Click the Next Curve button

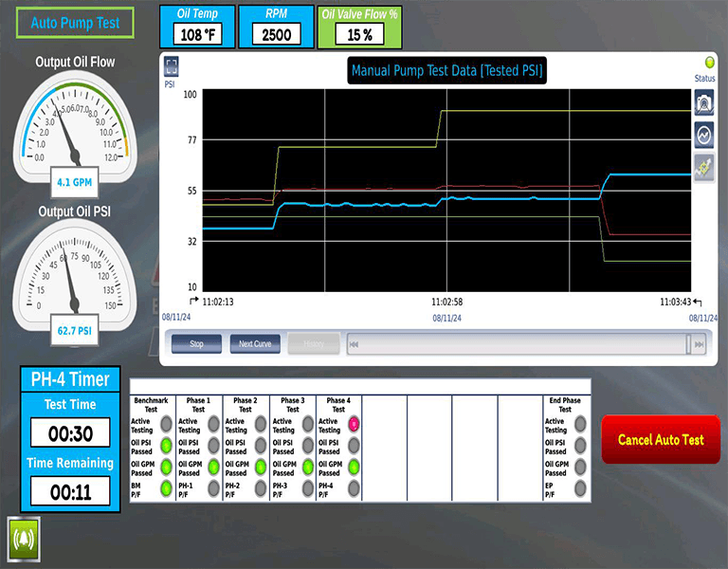click(x=255, y=343)
